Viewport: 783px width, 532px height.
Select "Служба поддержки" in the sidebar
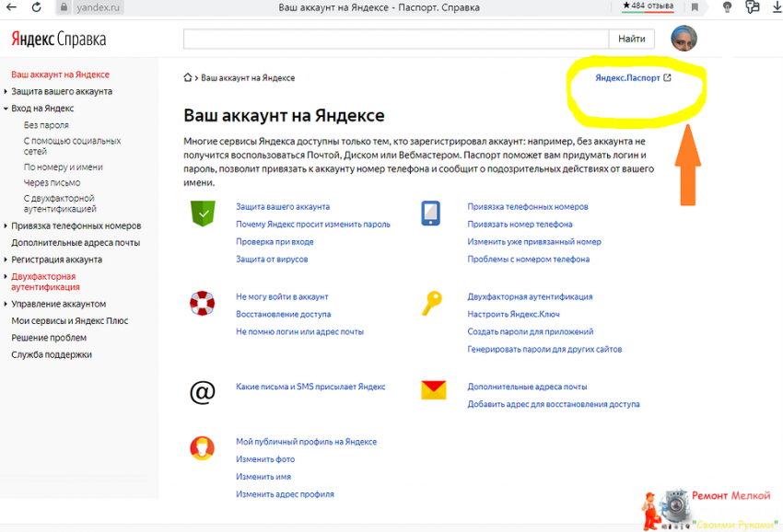click(52, 354)
